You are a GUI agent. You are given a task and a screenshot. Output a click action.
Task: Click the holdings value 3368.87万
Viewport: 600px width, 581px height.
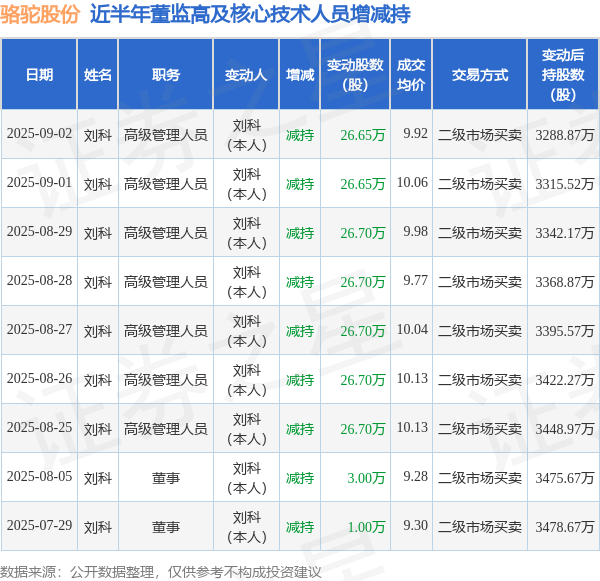[564, 282]
